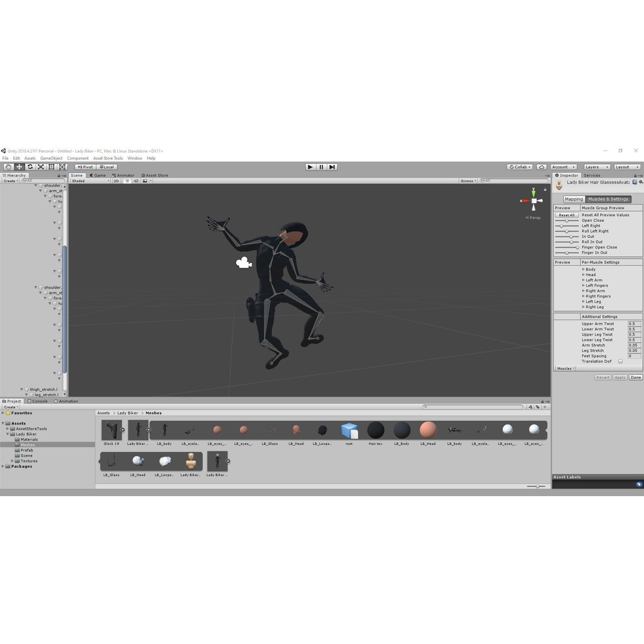
Task: Toggle the Persp projection label
Action: coord(534,218)
